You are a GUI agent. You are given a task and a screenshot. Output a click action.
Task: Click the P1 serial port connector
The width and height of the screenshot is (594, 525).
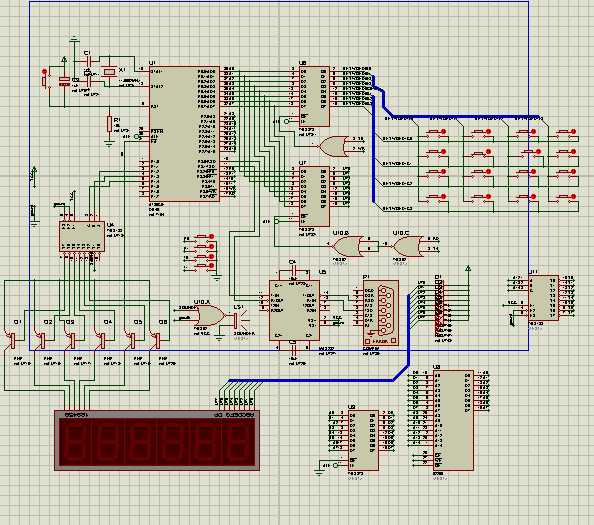coord(380,313)
